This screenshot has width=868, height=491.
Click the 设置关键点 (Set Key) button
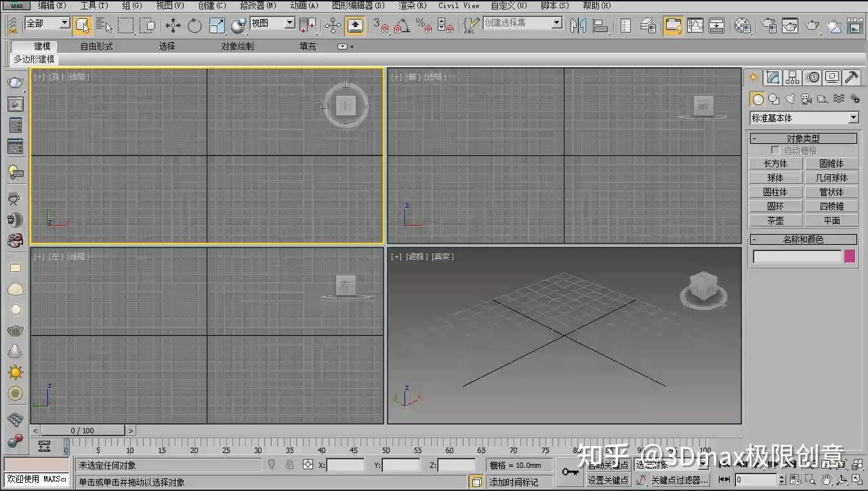tap(609, 479)
